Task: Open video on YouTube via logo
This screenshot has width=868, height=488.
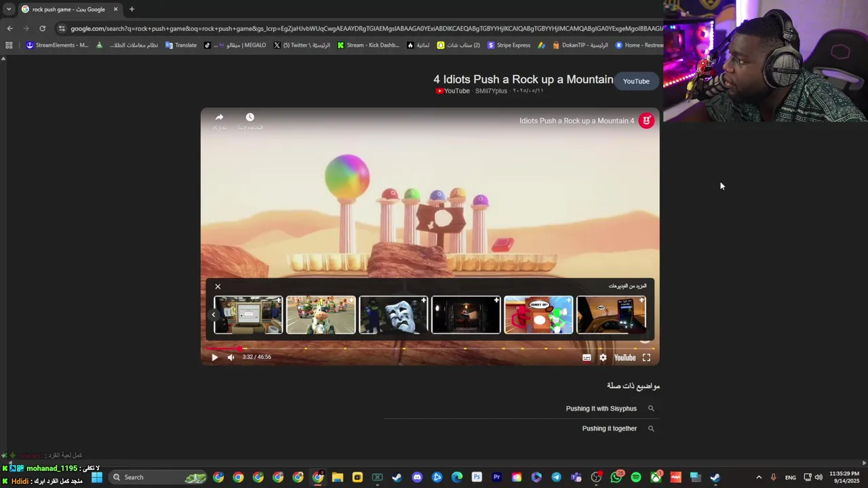Action: pos(625,357)
